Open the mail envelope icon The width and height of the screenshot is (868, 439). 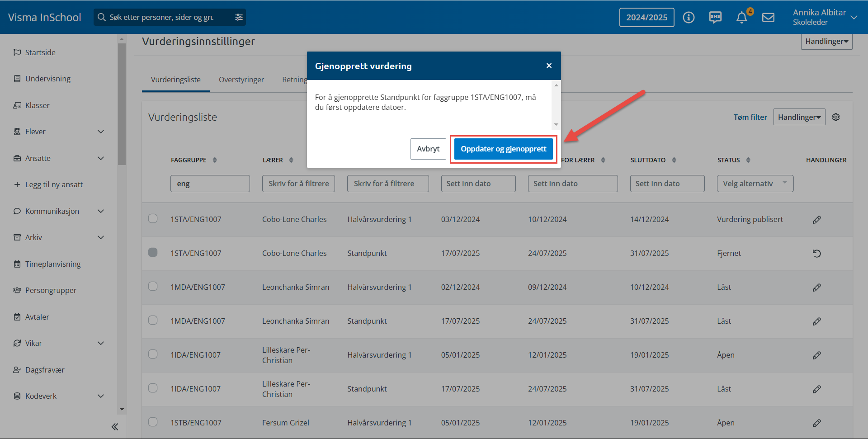[768, 18]
